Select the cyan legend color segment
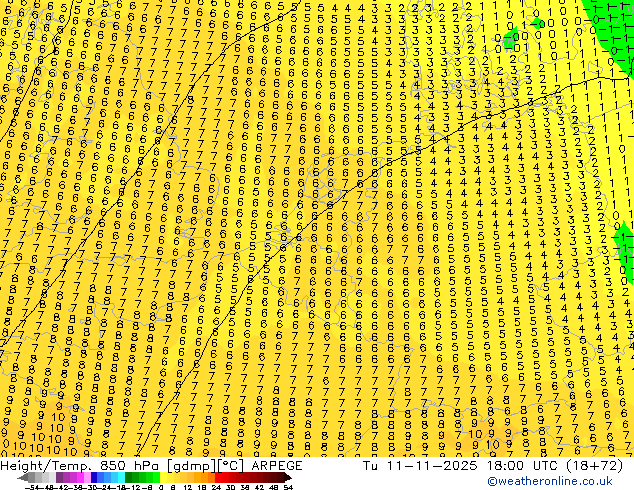The image size is (634, 490). click(121, 478)
